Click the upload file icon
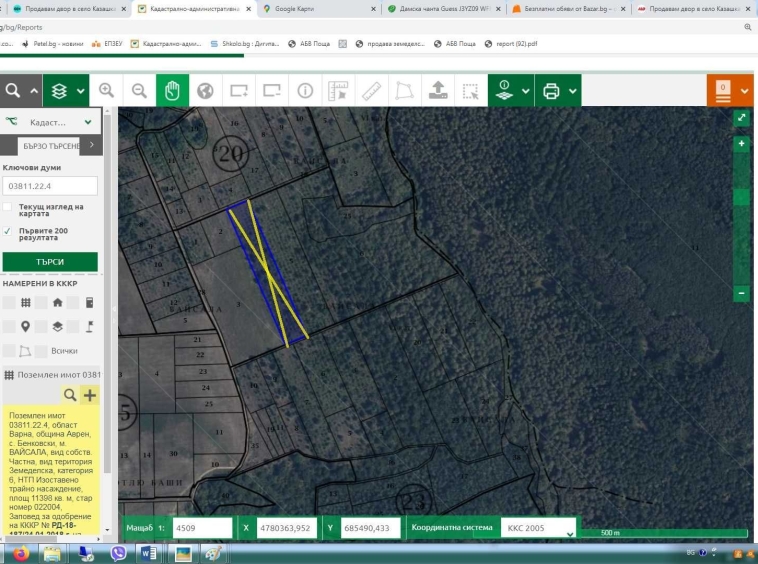 pyautogui.click(x=438, y=90)
